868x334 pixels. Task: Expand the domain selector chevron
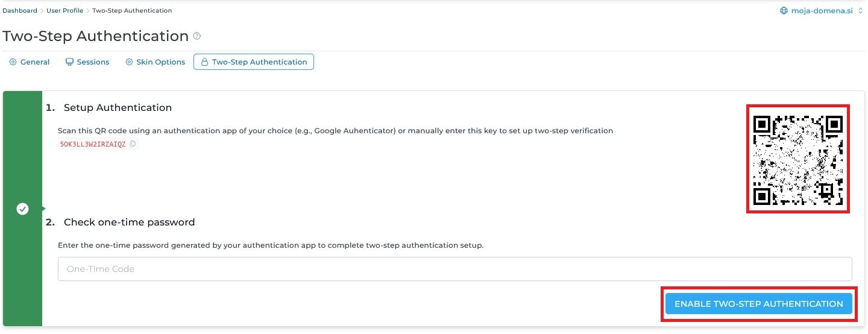pos(860,10)
